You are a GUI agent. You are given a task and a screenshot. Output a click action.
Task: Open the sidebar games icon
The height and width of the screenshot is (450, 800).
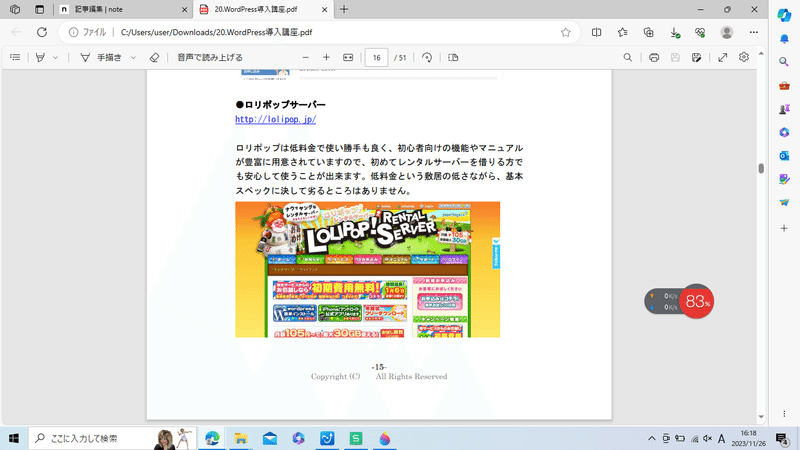(x=784, y=109)
